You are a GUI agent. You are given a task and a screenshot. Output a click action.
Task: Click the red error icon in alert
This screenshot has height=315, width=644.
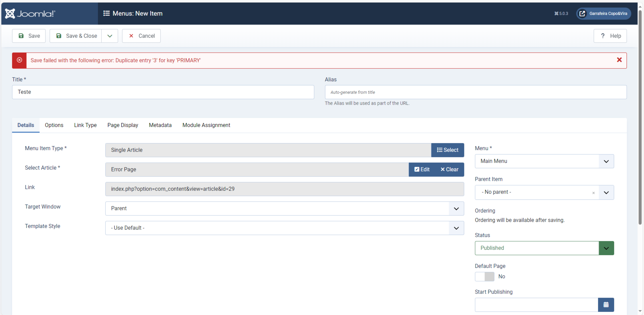(x=19, y=60)
